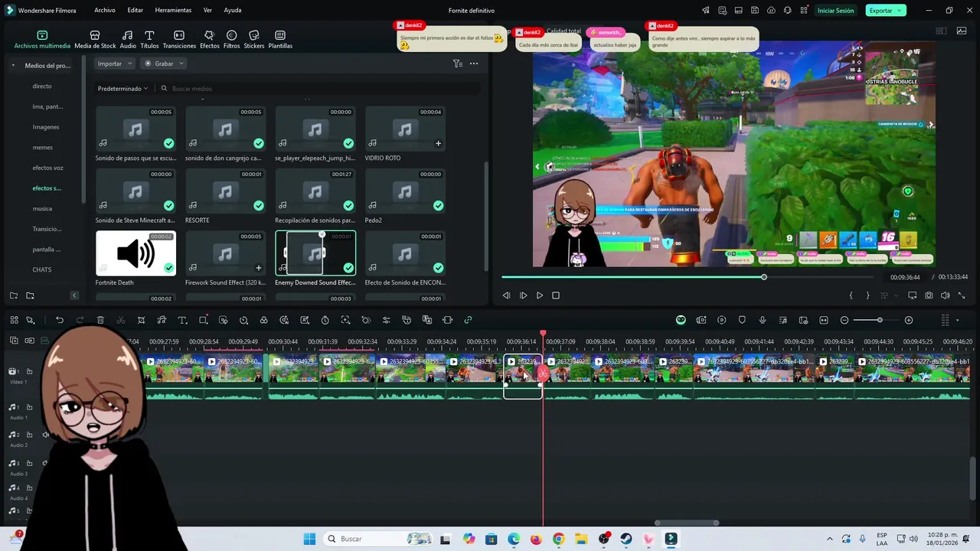Zoom in the timeline with plus
Screen dimensions: 980x551
[x=909, y=320]
